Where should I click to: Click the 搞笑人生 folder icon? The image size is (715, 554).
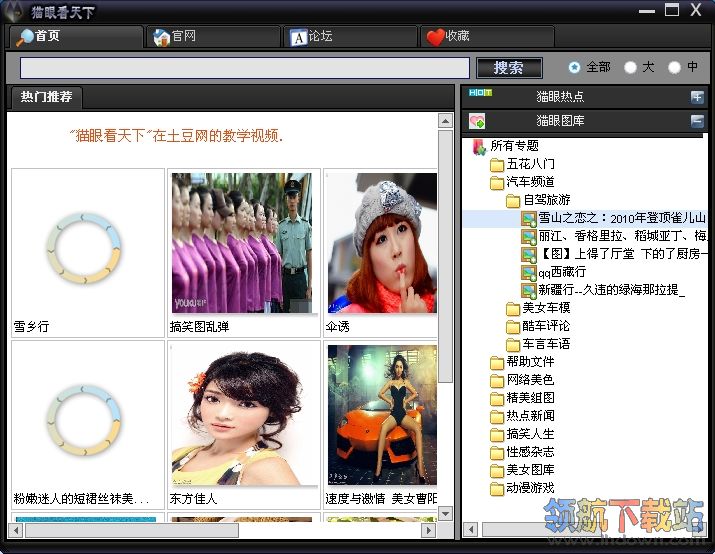[x=497, y=435]
